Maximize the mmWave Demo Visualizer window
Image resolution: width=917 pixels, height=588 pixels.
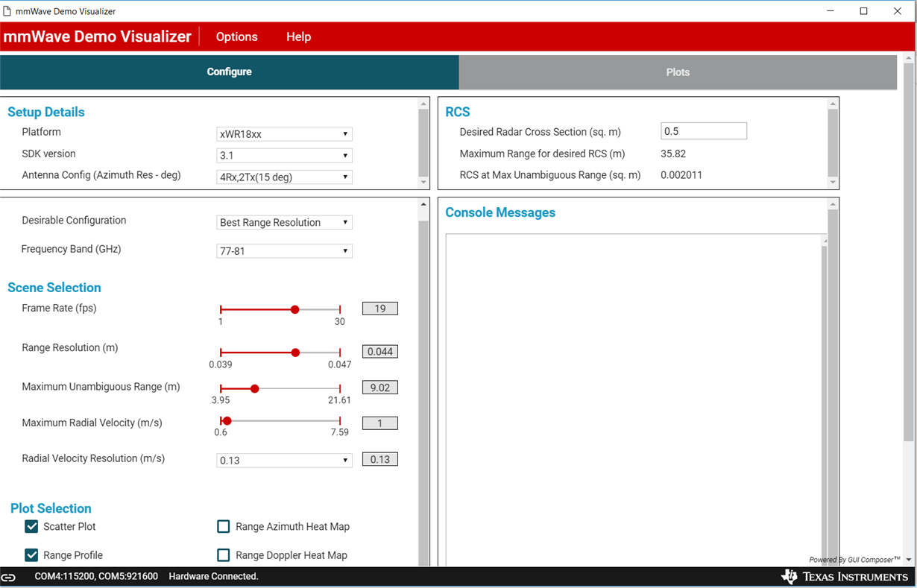point(864,11)
